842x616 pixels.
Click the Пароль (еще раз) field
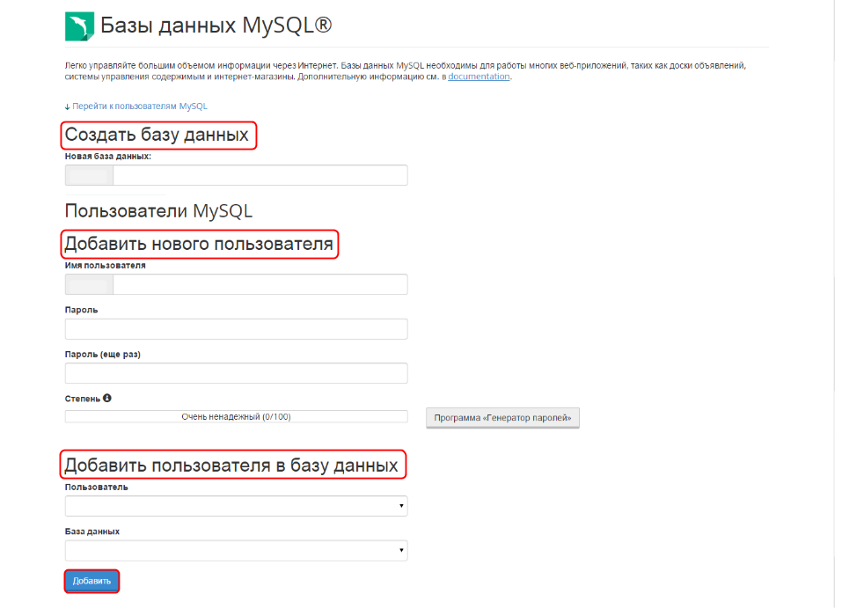(236, 373)
